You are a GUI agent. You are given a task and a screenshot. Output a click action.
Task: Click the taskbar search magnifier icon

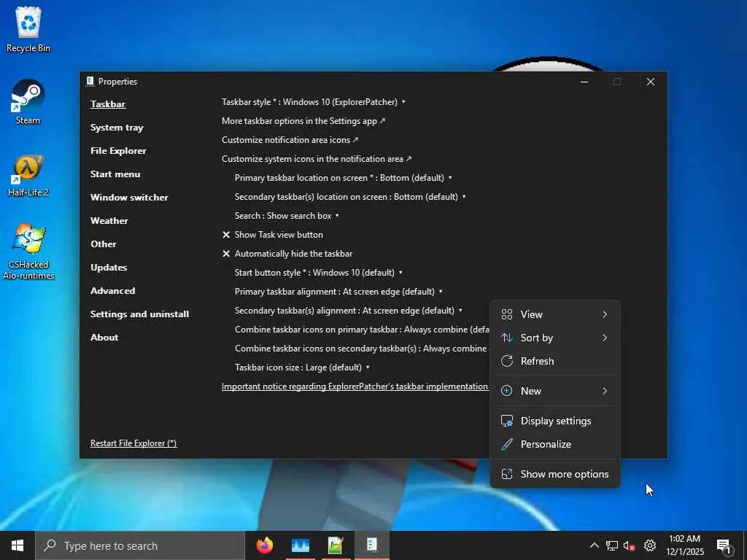pyautogui.click(x=50, y=545)
